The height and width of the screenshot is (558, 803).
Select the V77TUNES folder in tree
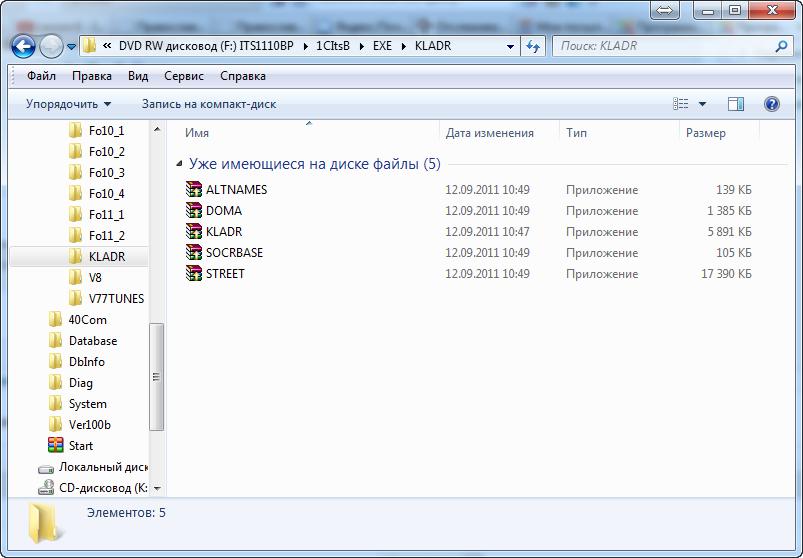pos(115,299)
